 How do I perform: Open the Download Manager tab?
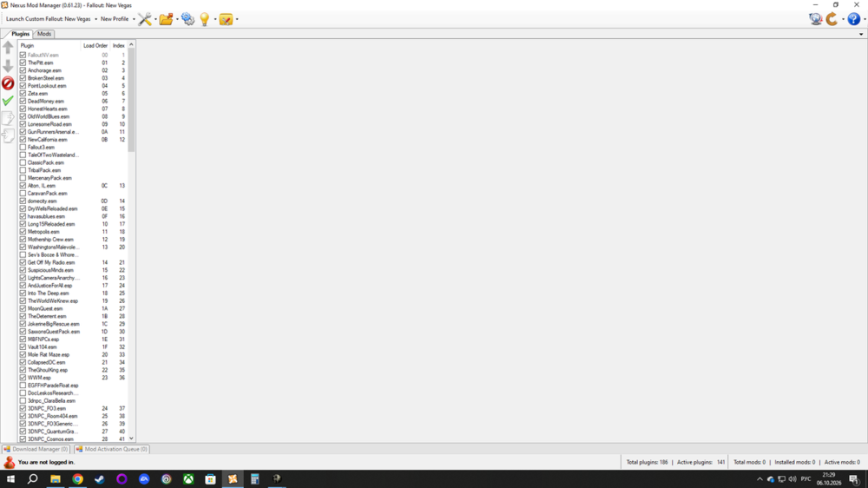[x=36, y=449]
